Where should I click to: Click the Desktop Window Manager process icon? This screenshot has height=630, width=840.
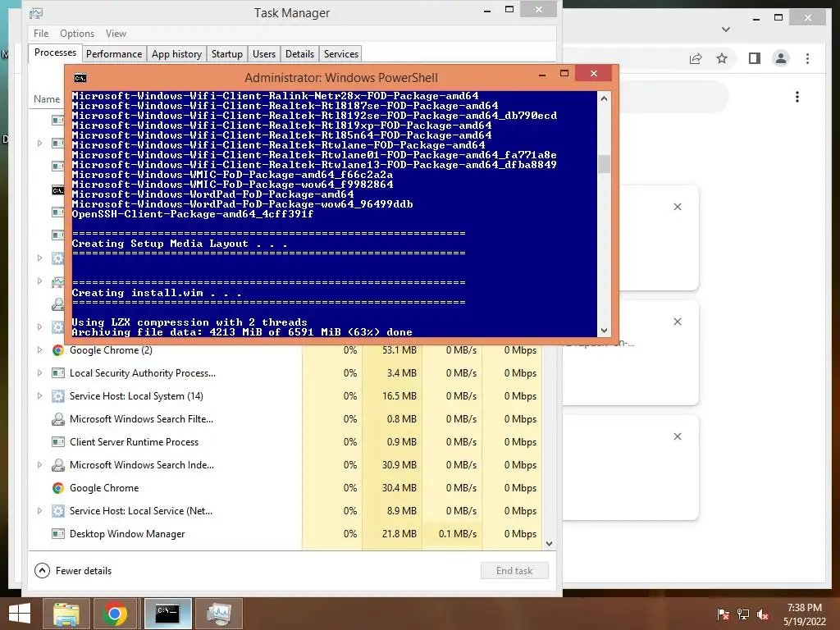point(58,534)
